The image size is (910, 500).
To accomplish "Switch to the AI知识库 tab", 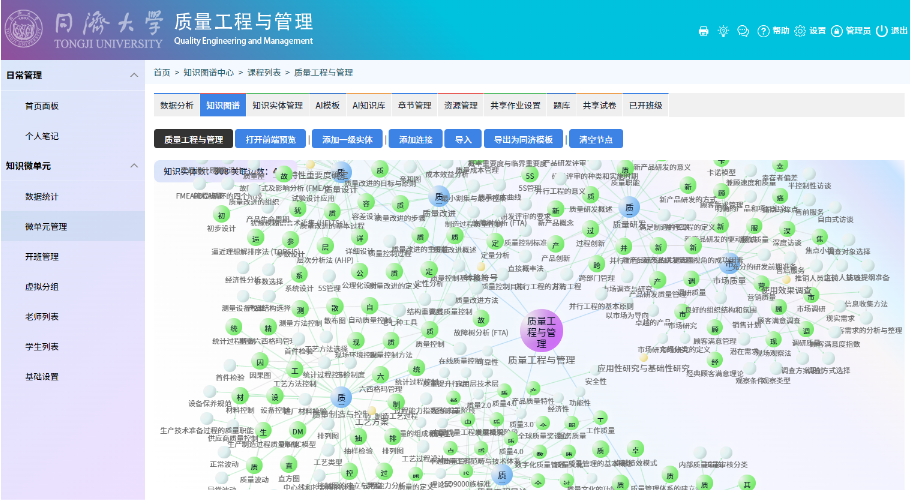I will tap(369, 105).
